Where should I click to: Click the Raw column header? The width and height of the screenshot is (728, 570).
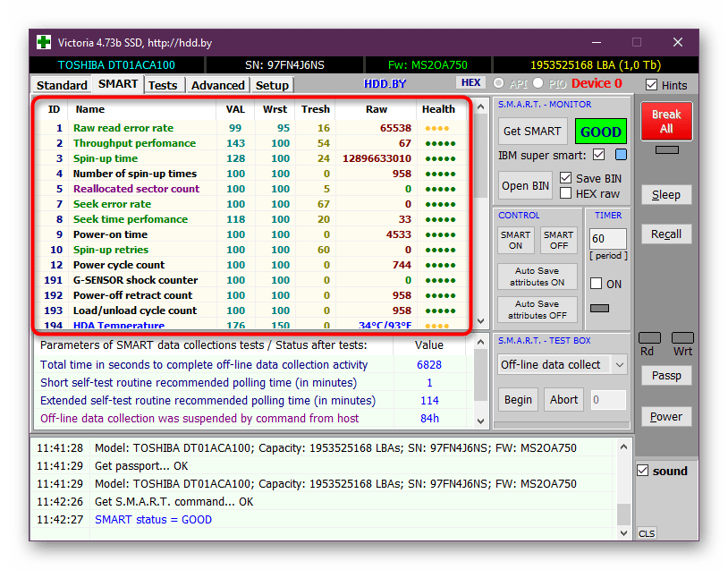376,109
